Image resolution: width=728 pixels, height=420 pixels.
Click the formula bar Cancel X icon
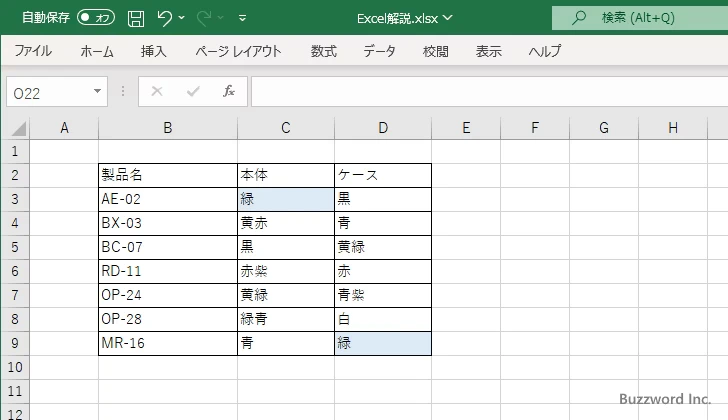point(157,91)
